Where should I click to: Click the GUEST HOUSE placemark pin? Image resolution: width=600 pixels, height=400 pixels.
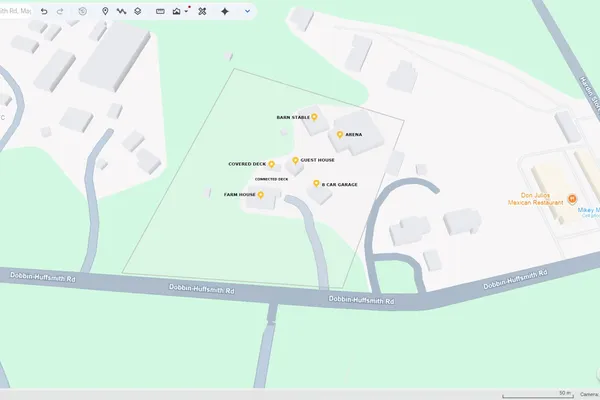click(x=295, y=160)
